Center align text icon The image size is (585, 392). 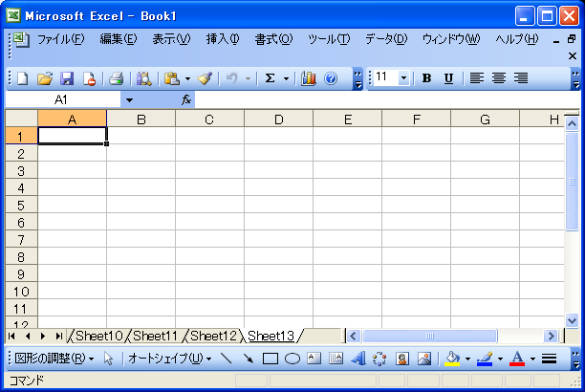click(499, 78)
